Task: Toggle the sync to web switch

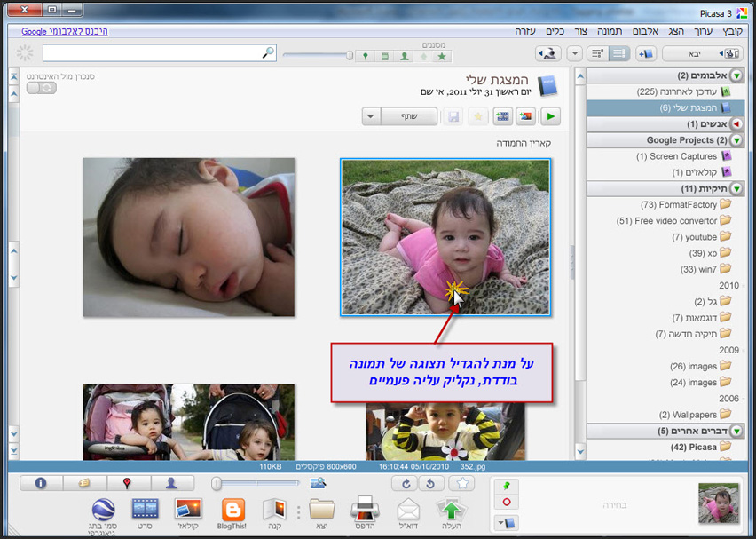Action: coord(42,88)
